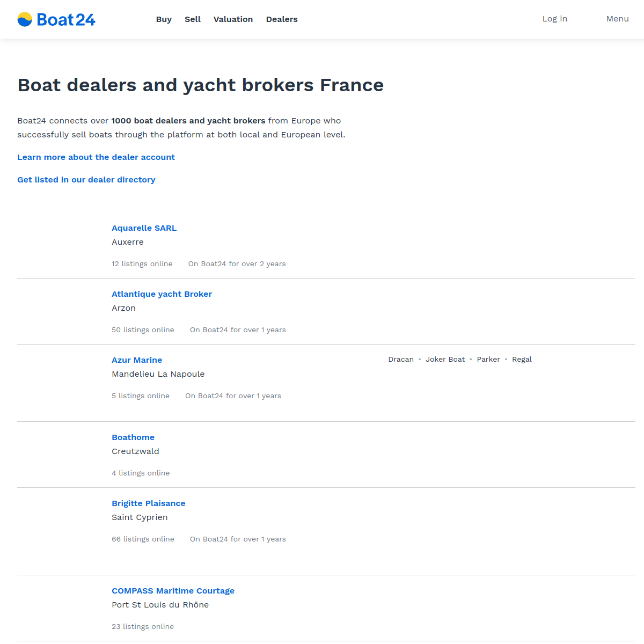Open the Sell menu
The image size is (644, 644).
click(x=193, y=19)
